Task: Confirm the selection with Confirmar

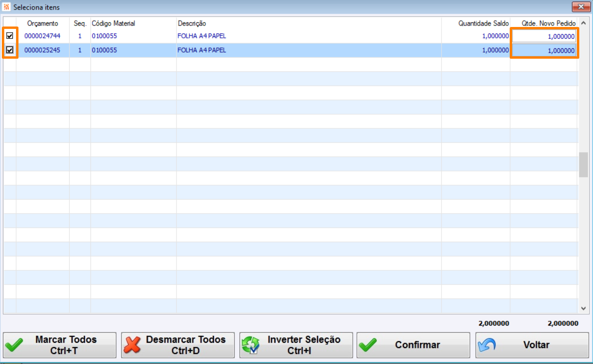Action: 413,345
